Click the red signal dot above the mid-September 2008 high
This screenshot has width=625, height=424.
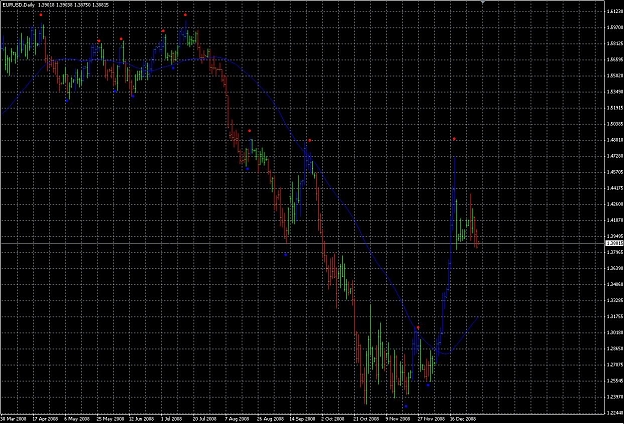coord(309,140)
